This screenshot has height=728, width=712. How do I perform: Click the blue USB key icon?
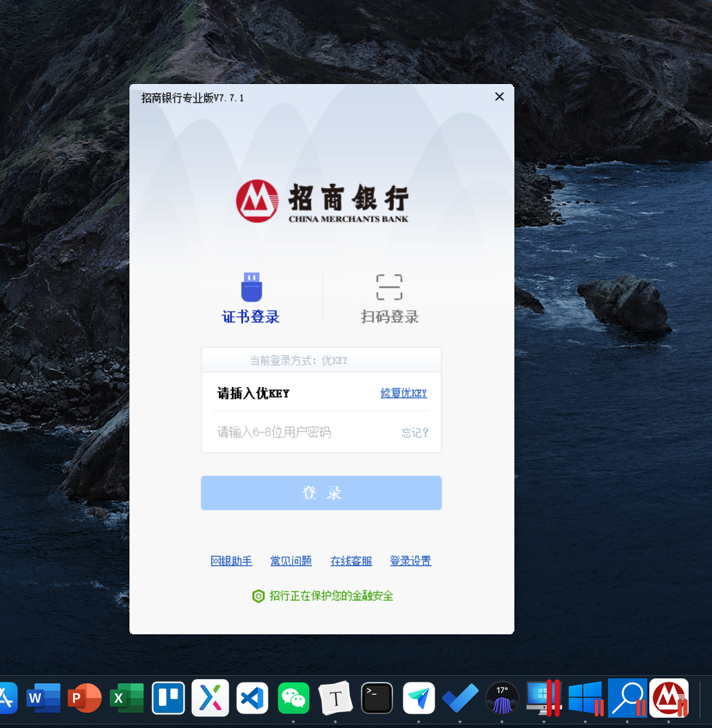[x=251, y=287]
